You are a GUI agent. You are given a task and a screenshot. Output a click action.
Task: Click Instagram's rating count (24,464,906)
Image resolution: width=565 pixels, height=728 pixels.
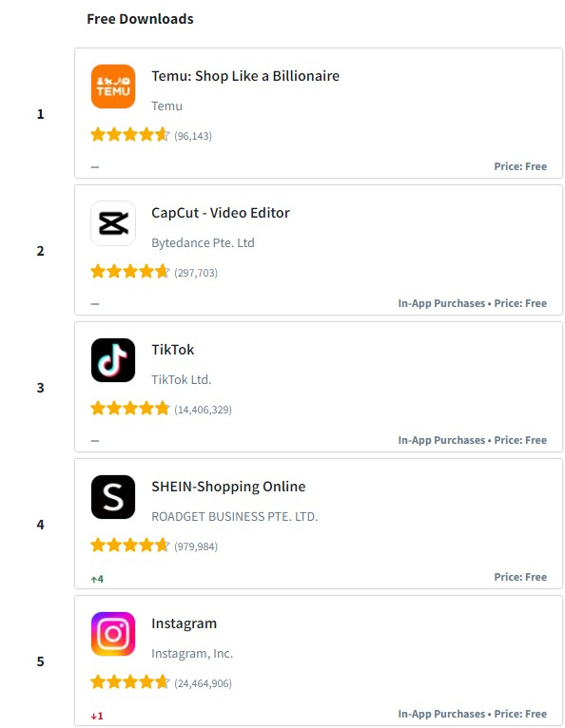[203, 683]
